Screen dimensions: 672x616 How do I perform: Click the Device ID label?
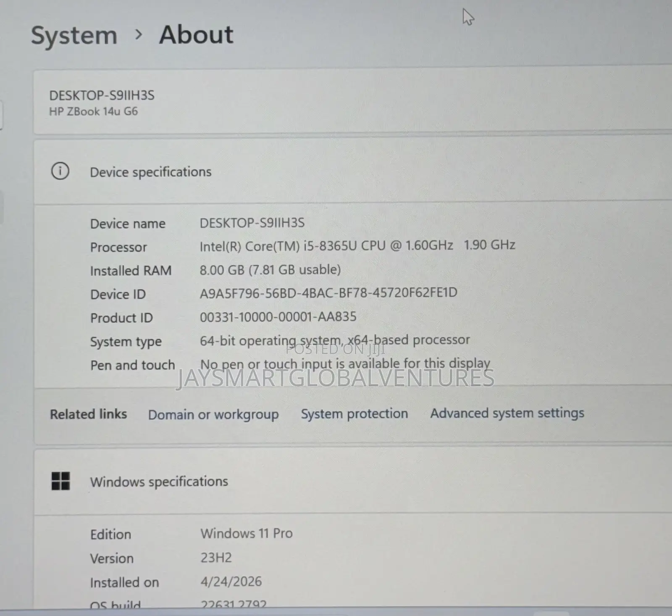118,294
